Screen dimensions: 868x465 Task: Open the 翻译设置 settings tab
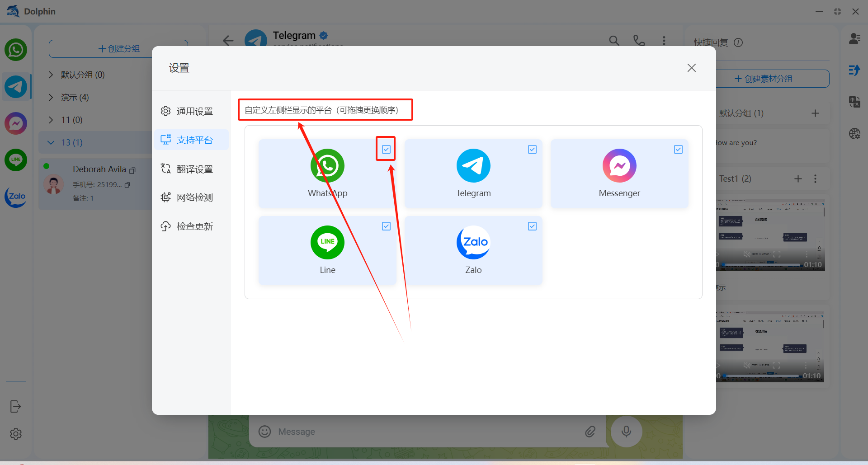pyautogui.click(x=194, y=169)
